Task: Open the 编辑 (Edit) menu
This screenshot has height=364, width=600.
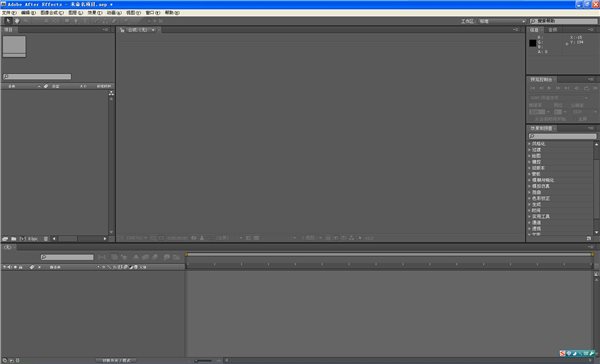Action: (28, 13)
